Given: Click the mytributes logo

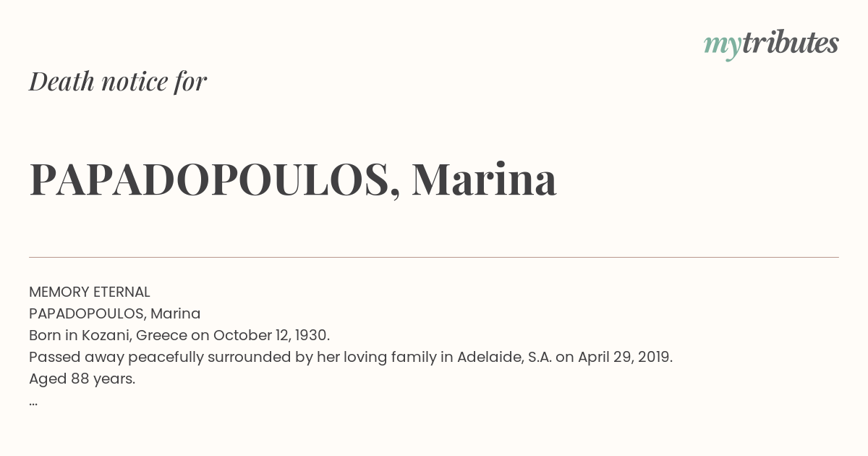Looking at the screenshot, I should point(771,44).
